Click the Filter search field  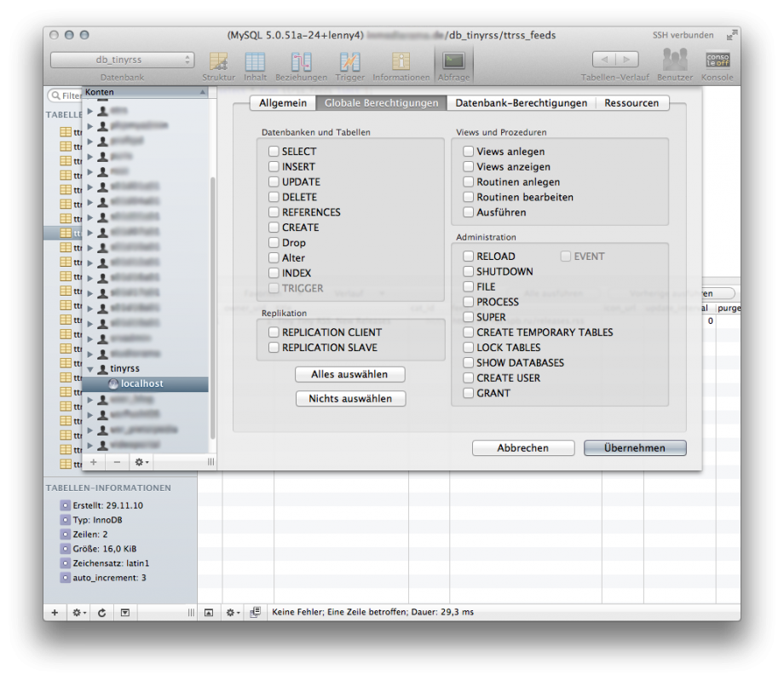pos(66,95)
